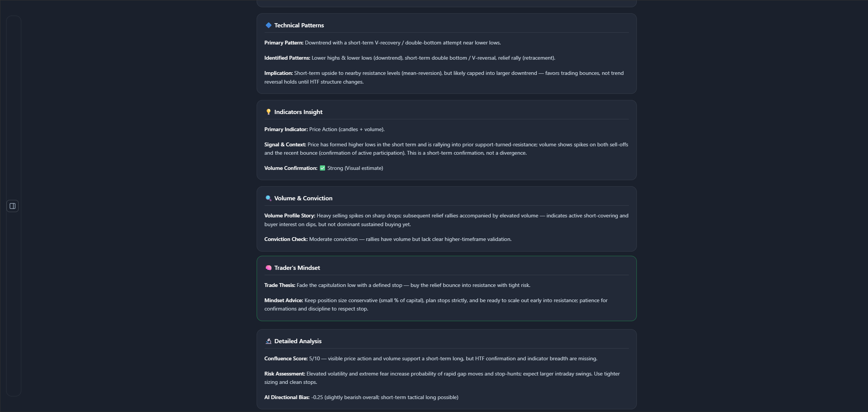Image resolution: width=868 pixels, height=412 pixels.
Task: Click the Trade Thesis label
Action: pyautogui.click(x=279, y=285)
